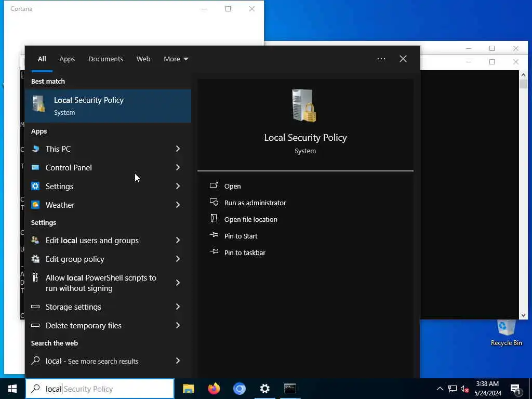Image resolution: width=532 pixels, height=399 pixels.
Task: Click scroll down arrow in console window
Action: click(523, 315)
